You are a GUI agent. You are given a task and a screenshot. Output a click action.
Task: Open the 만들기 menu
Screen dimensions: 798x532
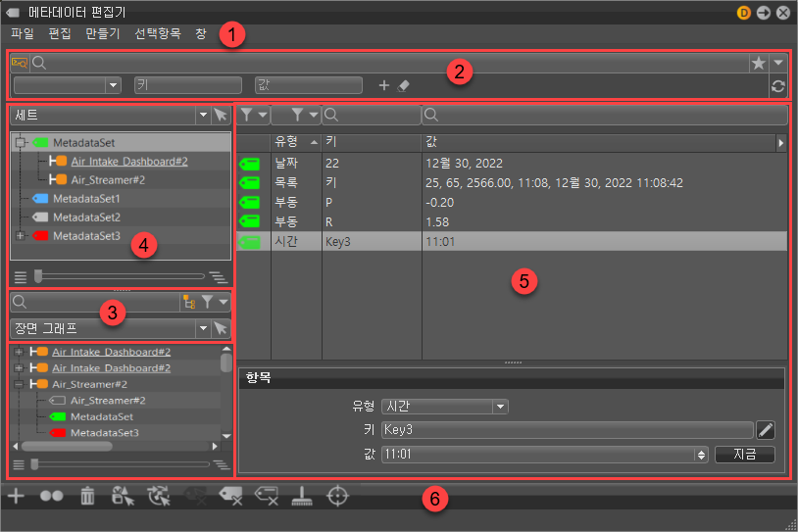(102, 34)
